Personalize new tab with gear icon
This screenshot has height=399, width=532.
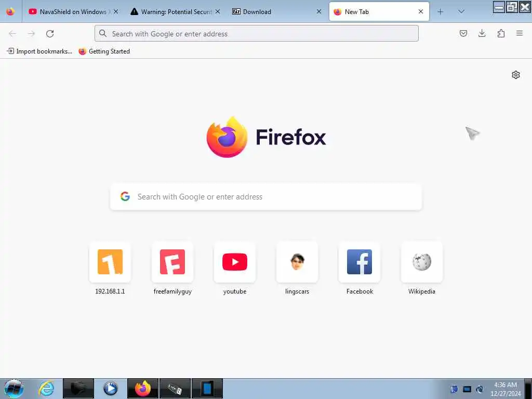click(516, 75)
